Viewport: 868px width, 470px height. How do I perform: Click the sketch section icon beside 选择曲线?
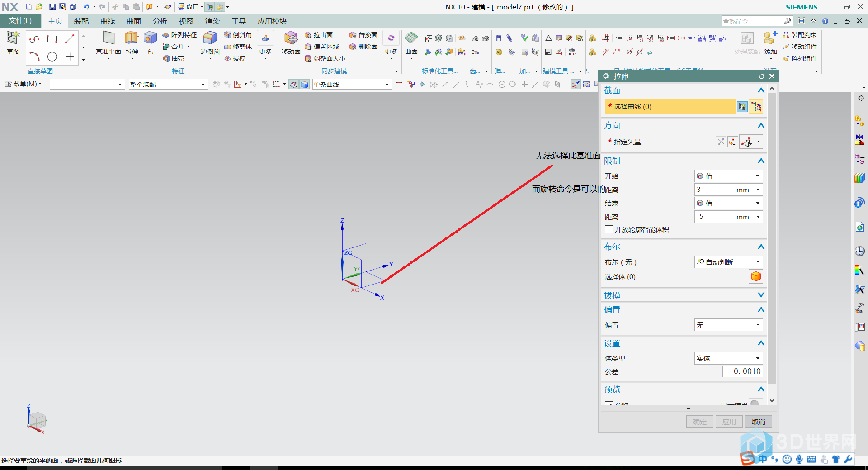click(x=742, y=107)
